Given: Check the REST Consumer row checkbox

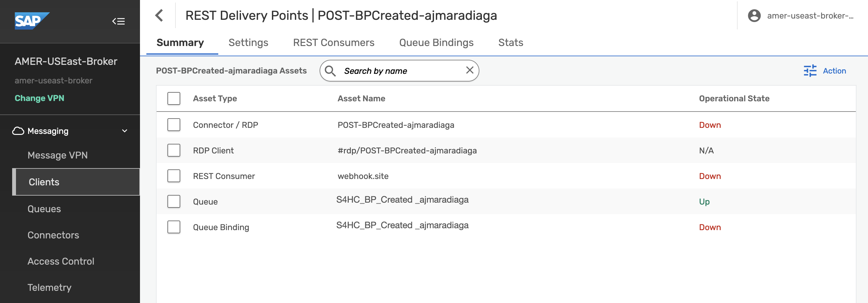Looking at the screenshot, I should coord(174,176).
